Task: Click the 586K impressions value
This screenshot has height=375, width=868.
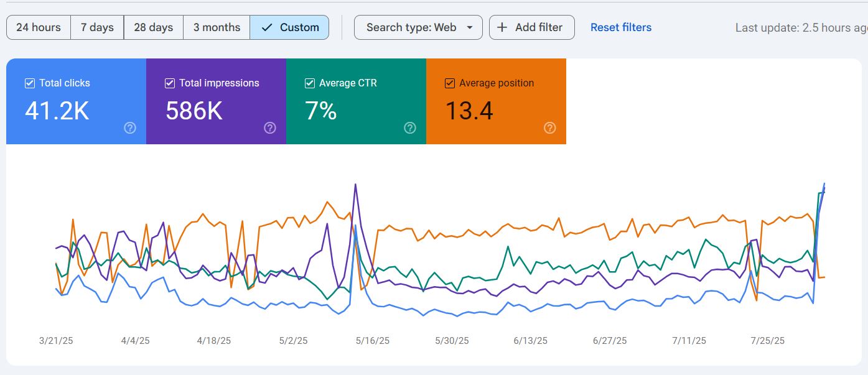Action: point(194,111)
